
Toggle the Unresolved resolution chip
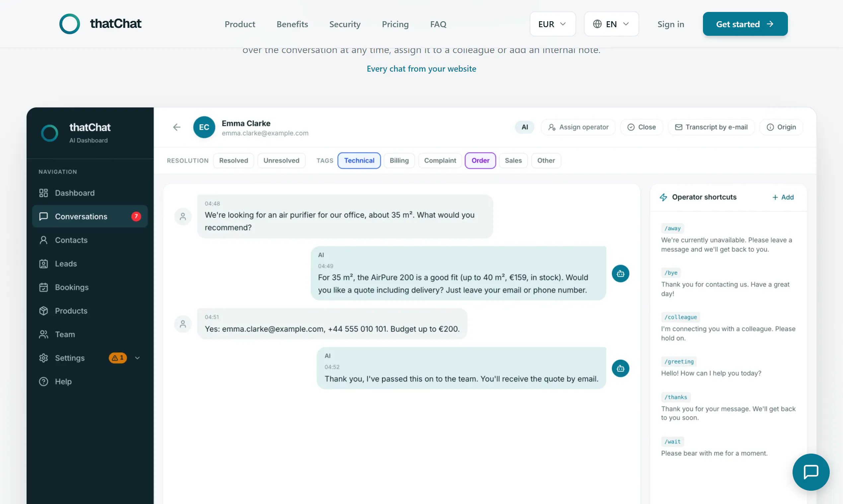click(281, 160)
